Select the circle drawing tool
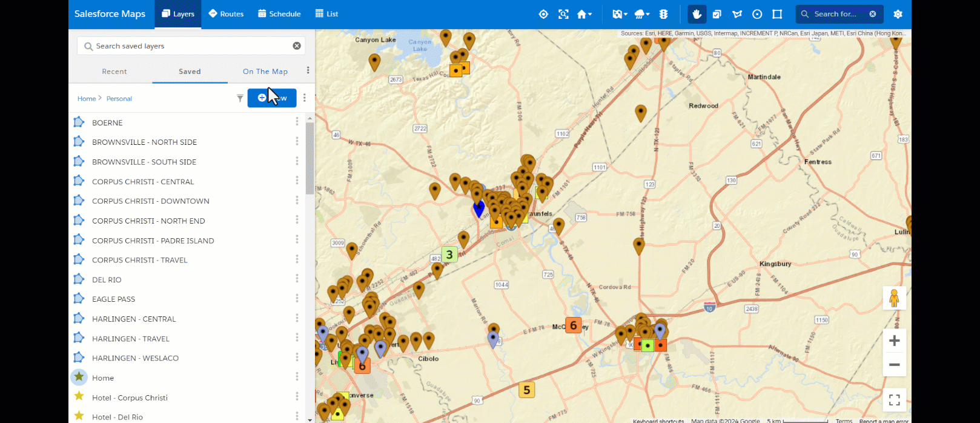Image resolution: width=980 pixels, height=423 pixels. click(x=757, y=14)
